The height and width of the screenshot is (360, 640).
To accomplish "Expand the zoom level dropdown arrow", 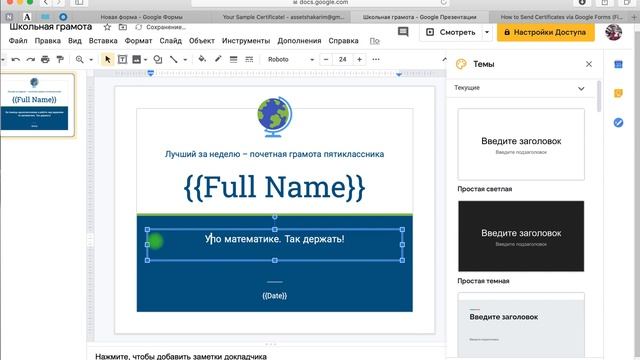I will pos(91,60).
